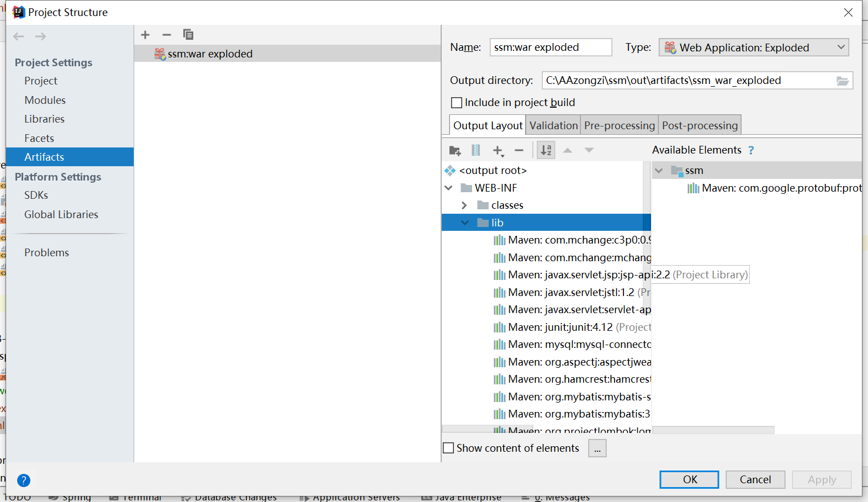Select the aspectjweaver Maven library
Viewport: 868px width, 502px height.
coord(572,362)
